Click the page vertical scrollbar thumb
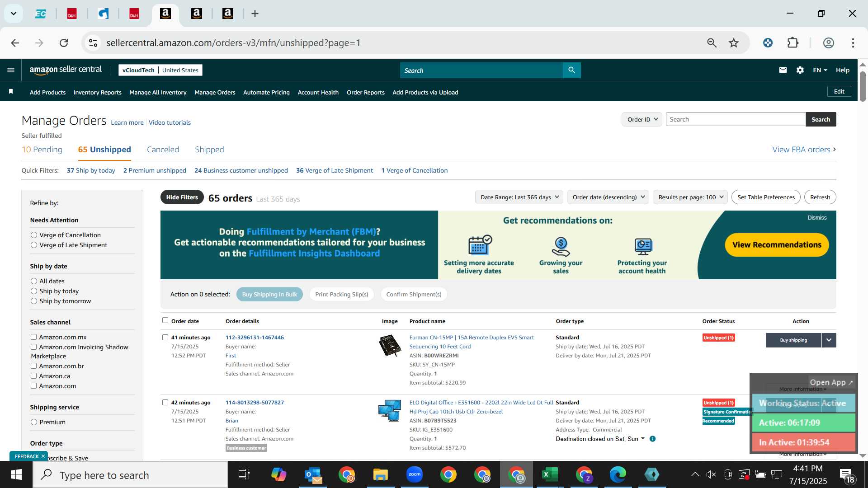Image resolution: width=868 pixels, height=488 pixels. [x=863, y=86]
